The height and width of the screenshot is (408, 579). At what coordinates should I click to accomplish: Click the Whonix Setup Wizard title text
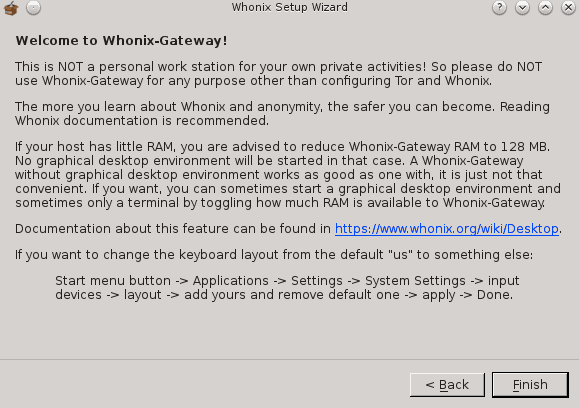[290, 7]
